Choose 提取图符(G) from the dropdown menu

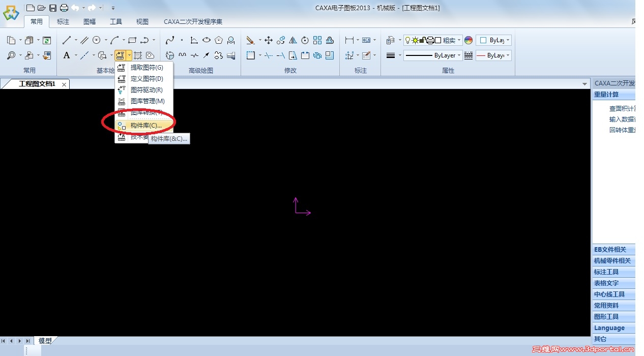[144, 68]
